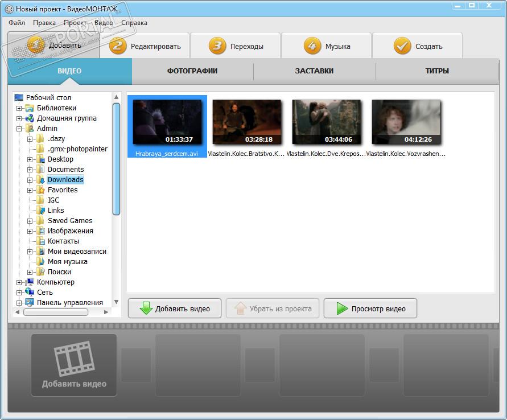Click the Компьютер monitor icon
Viewport: 507px width, 420px height.
[30, 282]
